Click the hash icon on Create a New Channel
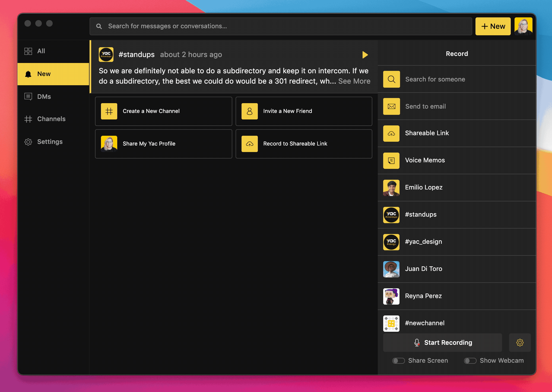This screenshot has width=552, height=392. (109, 111)
